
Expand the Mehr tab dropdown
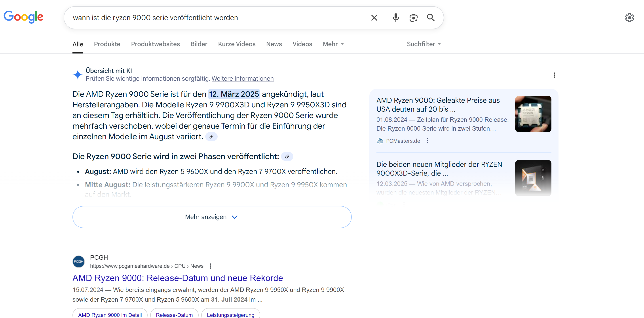tap(333, 44)
